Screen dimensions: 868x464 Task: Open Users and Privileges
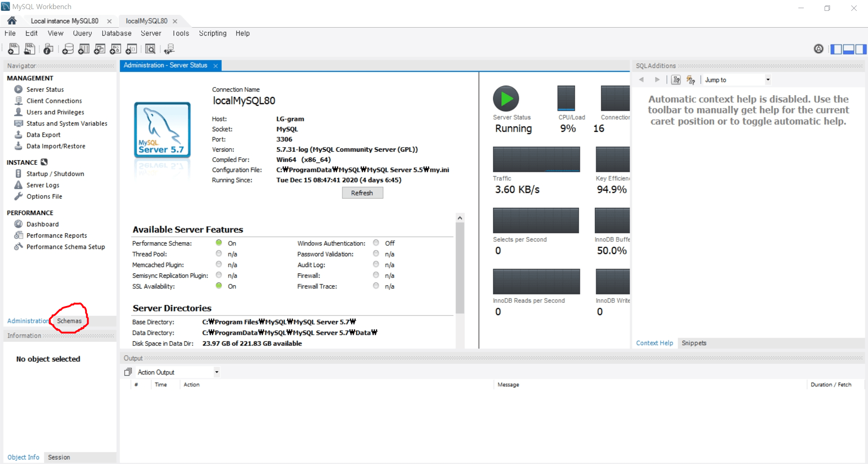(x=55, y=112)
